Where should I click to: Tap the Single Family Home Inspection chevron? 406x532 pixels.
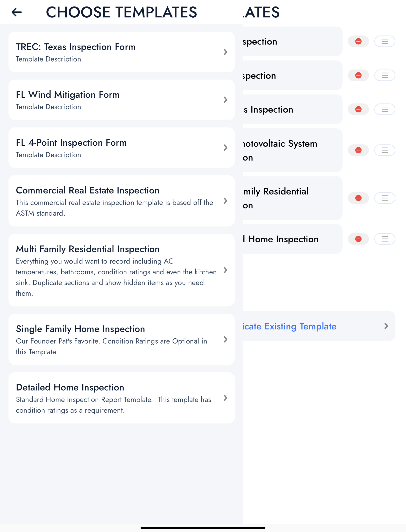(x=225, y=339)
